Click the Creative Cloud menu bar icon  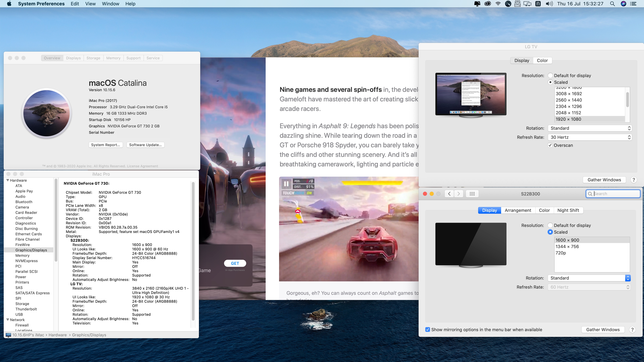pos(488,4)
